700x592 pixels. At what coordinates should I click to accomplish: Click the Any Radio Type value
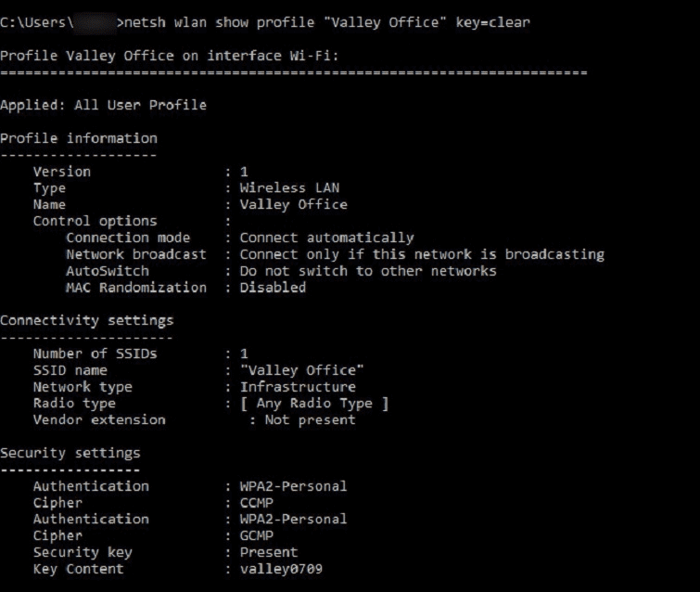click(x=314, y=404)
